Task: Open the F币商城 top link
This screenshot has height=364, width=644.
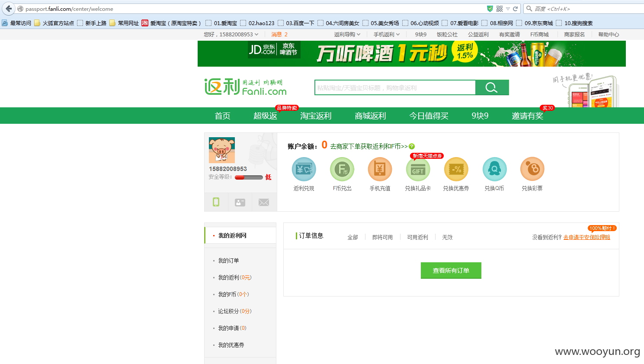Action: (539, 34)
